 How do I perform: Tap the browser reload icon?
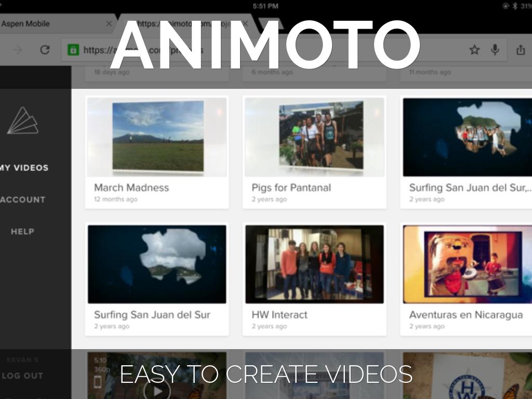click(45, 50)
